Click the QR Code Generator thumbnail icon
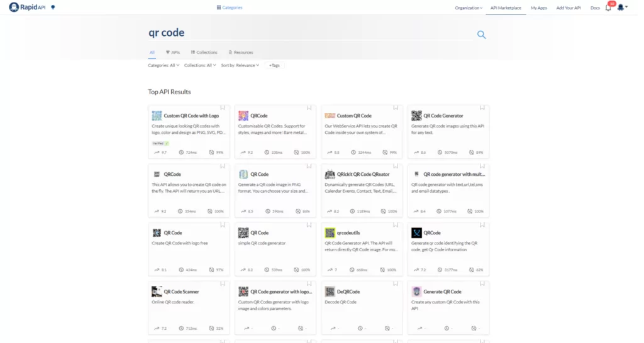 coord(416,116)
